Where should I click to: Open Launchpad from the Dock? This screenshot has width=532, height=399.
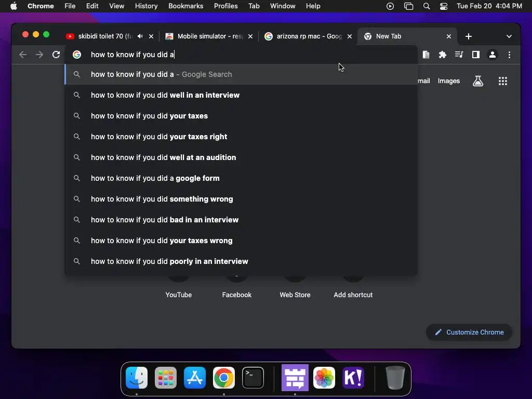pyautogui.click(x=166, y=378)
